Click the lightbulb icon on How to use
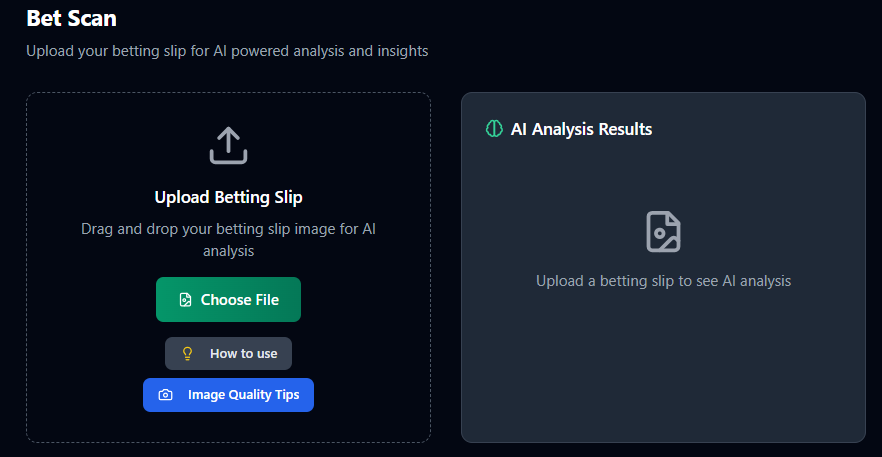The height and width of the screenshot is (457, 882). [187, 354]
